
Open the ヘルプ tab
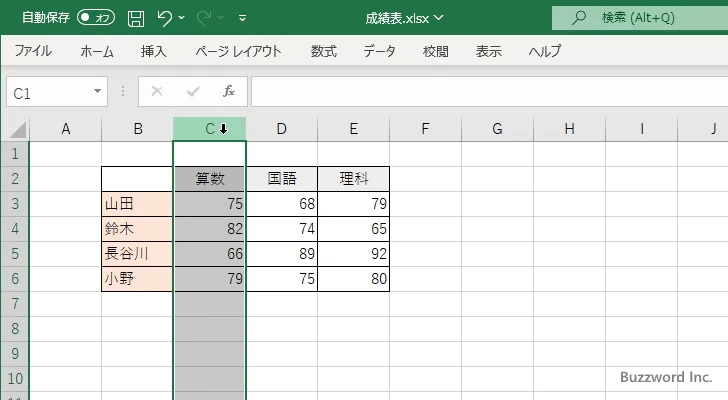coord(545,51)
